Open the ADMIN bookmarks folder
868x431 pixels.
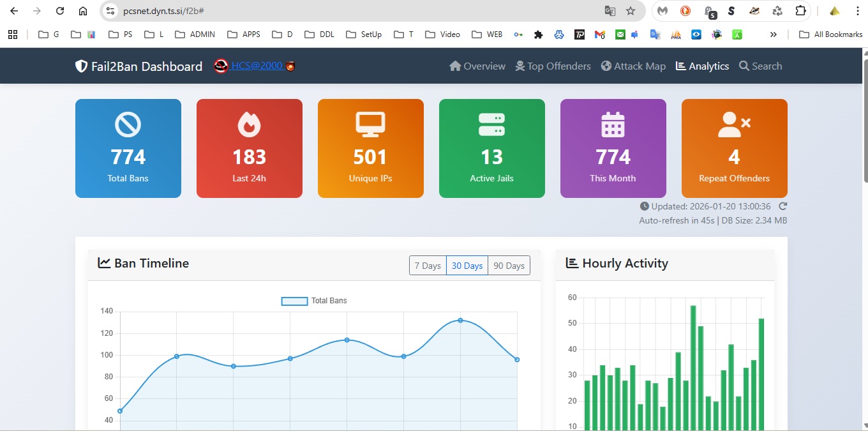click(195, 34)
